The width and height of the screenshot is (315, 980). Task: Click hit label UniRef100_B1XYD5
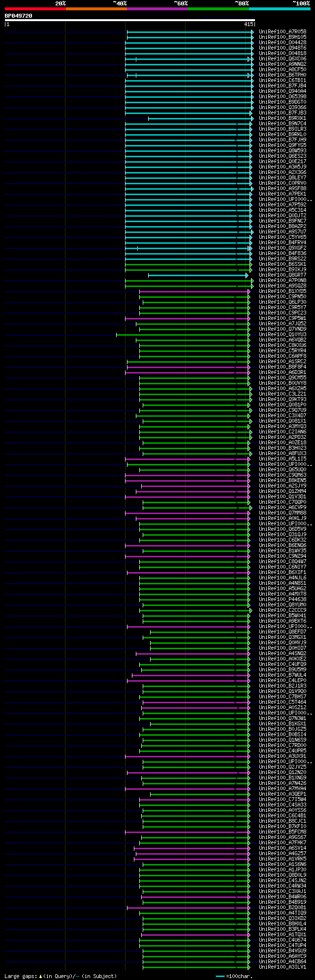click(283, 291)
